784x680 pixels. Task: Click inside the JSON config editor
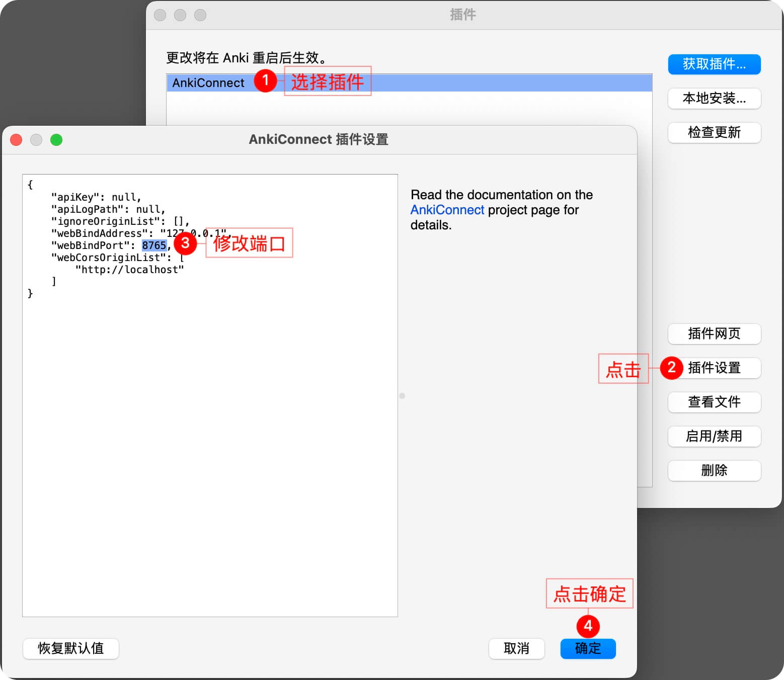tap(210, 395)
